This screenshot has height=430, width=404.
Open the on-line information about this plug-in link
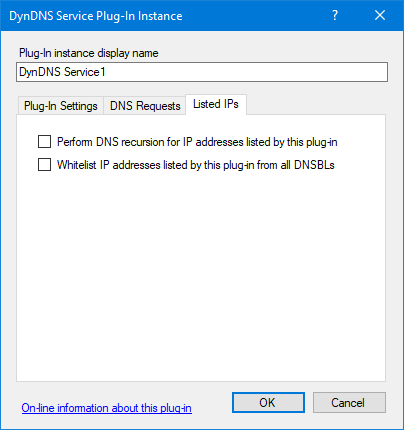click(107, 408)
